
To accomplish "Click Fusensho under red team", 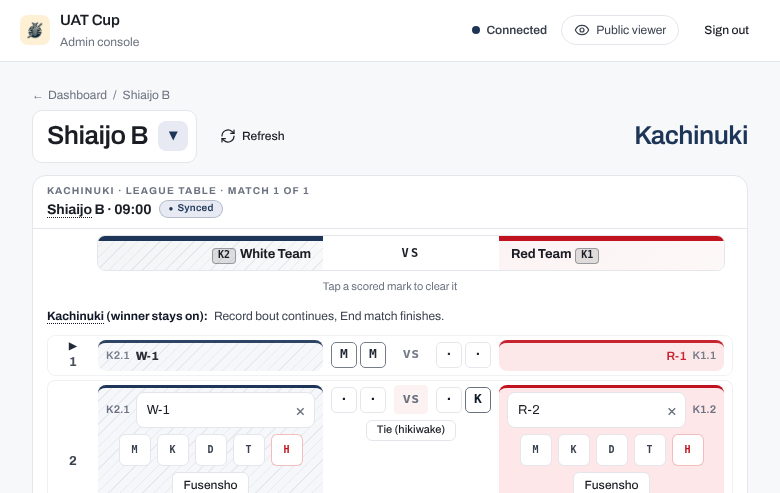I will (611, 484).
